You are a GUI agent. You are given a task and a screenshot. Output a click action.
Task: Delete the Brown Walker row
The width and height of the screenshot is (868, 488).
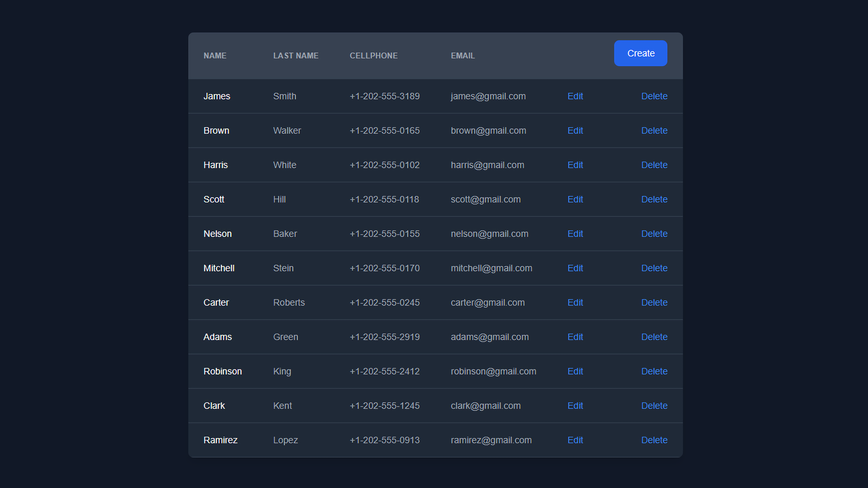point(654,131)
